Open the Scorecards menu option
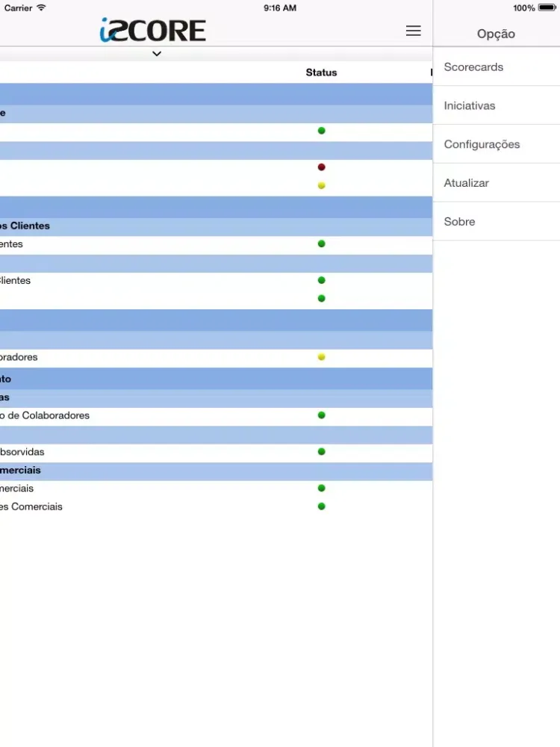 (x=497, y=66)
